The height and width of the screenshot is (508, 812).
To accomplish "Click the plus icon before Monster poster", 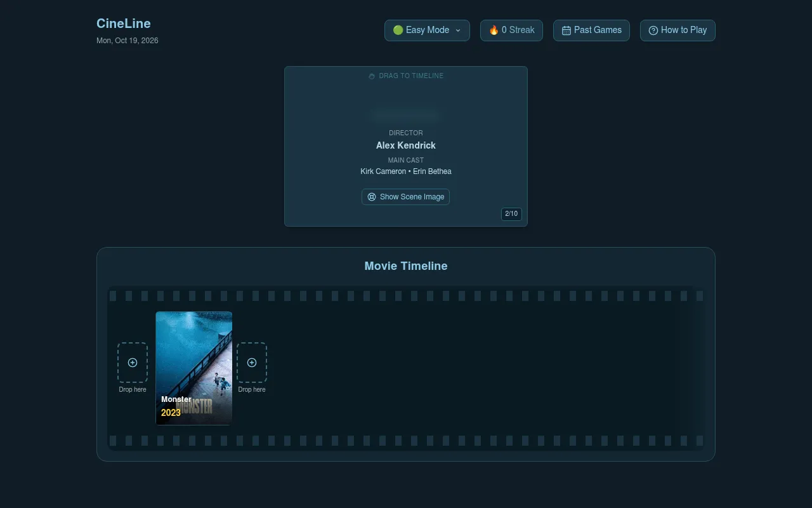I will click(133, 363).
